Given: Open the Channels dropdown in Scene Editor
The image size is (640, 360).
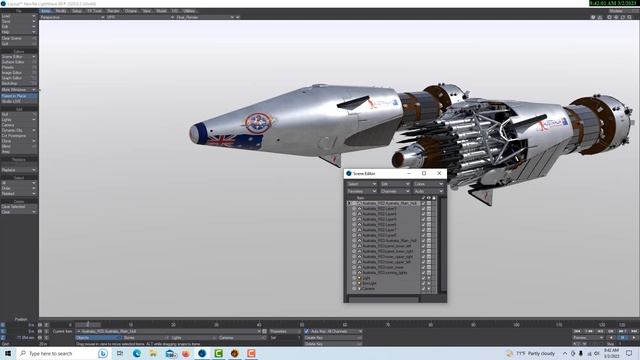Looking at the screenshot, I should 395,191.
